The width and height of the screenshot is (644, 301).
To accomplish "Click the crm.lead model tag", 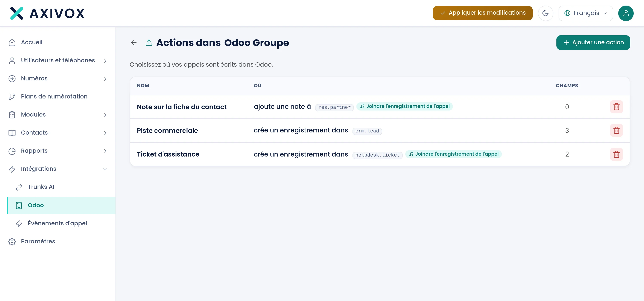I will click(x=367, y=131).
